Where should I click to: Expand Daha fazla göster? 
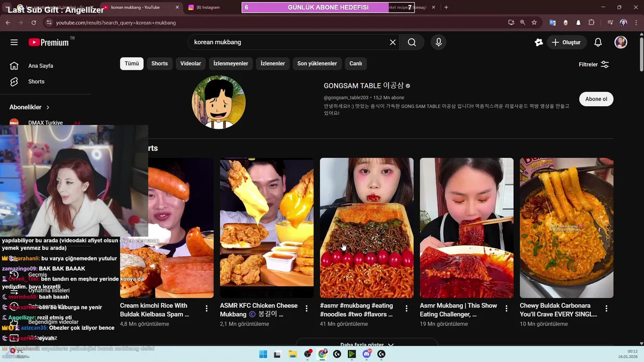pos(366,344)
